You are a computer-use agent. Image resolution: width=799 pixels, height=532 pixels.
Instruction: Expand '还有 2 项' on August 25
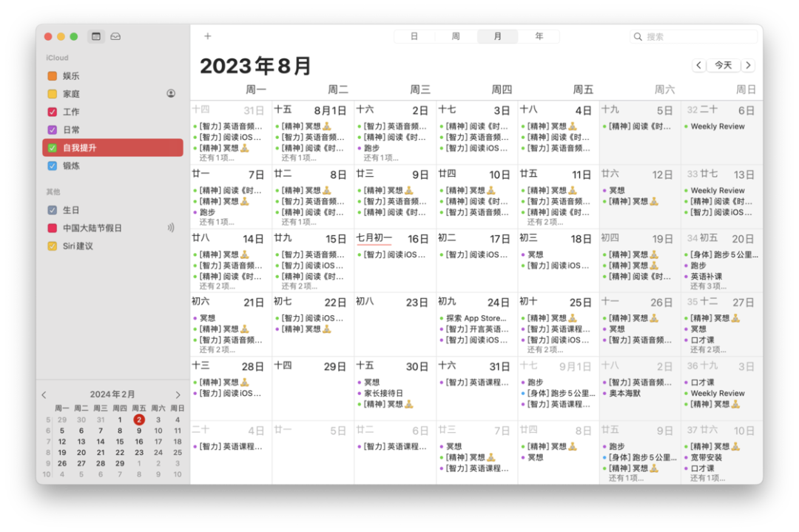pos(545,349)
